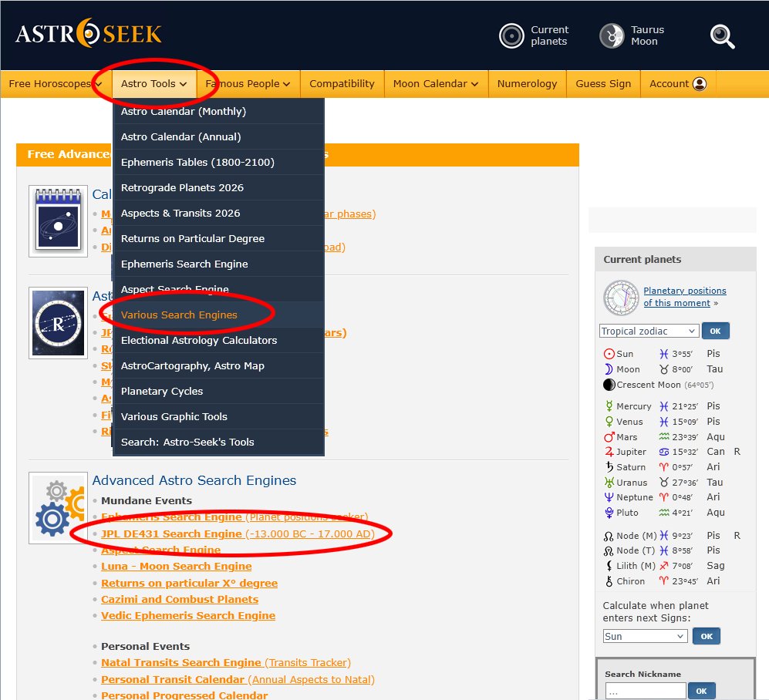Click the Node (T) glyph icon
Viewport: 769px width, 700px height.
coord(609,550)
